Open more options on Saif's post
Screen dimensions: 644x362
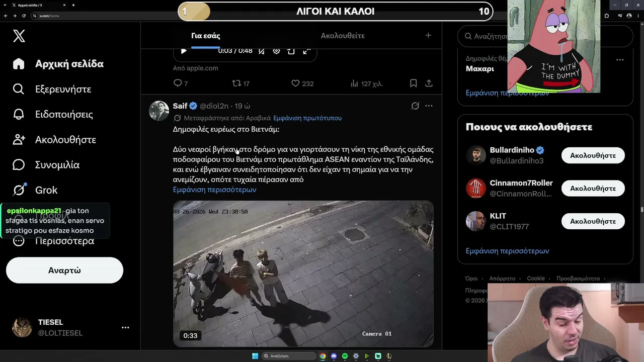(429, 106)
